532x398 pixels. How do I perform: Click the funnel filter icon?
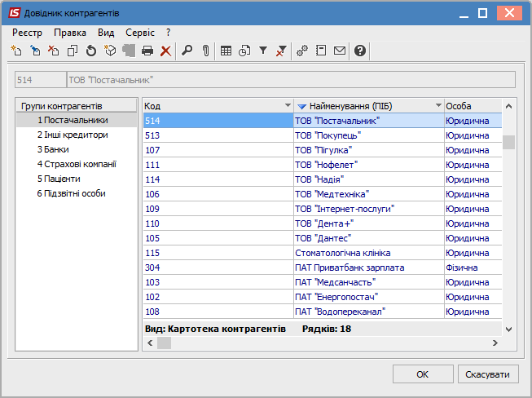(263, 51)
